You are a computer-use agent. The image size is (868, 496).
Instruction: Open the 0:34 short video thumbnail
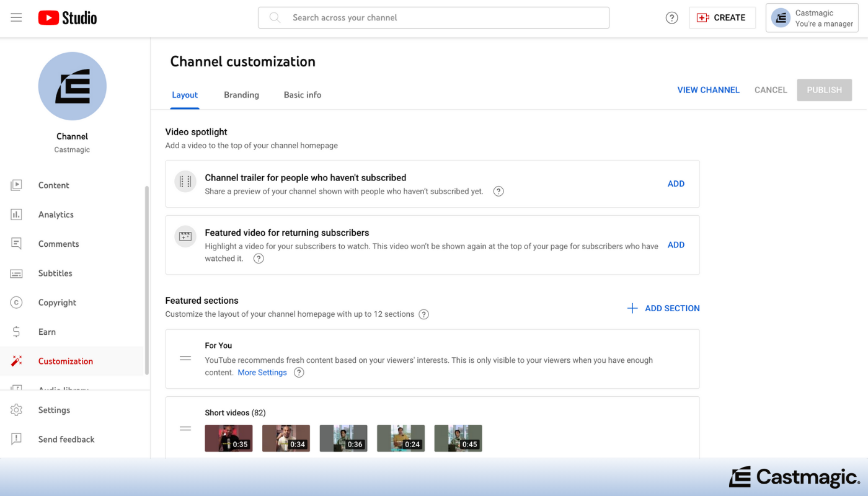pyautogui.click(x=286, y=438)
